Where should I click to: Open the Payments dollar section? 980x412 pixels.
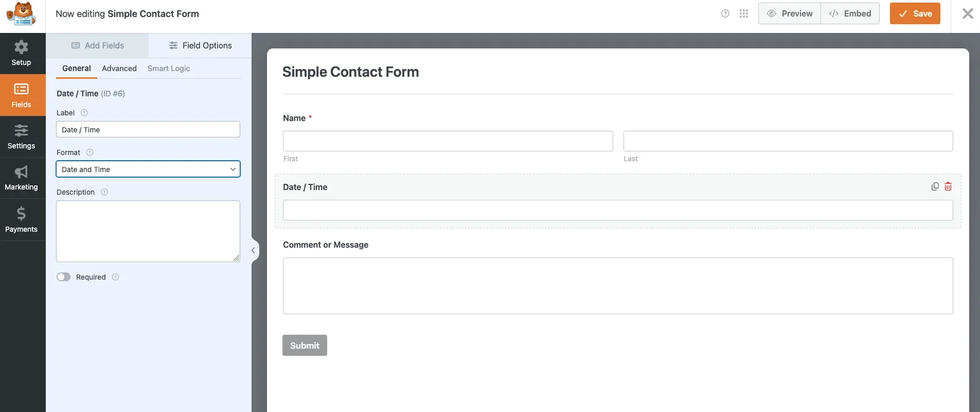click(21, 219)
